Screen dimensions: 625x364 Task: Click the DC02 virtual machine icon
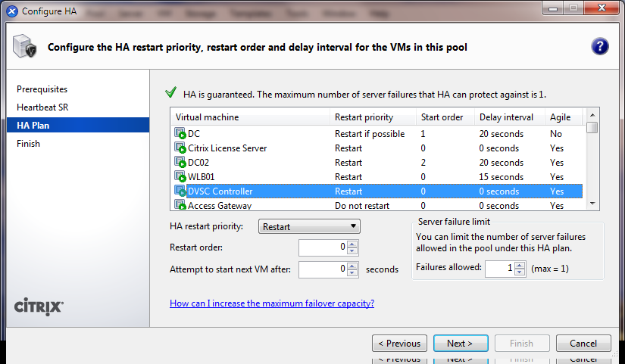click(180, 163)
